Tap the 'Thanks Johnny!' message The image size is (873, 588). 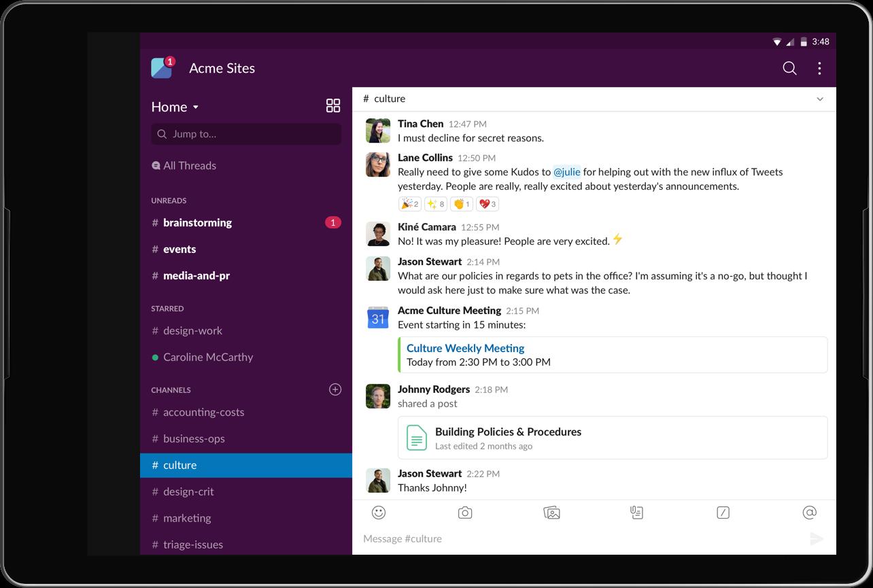pos(432,488)
